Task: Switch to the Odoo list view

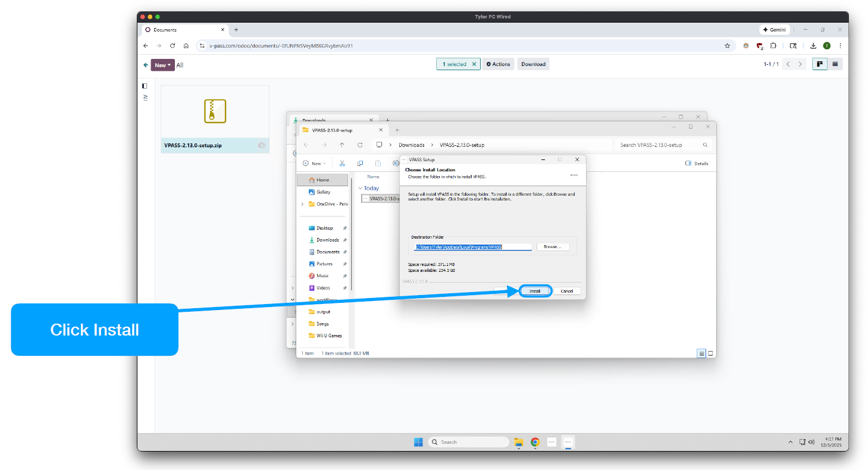Action: point(835,64)
